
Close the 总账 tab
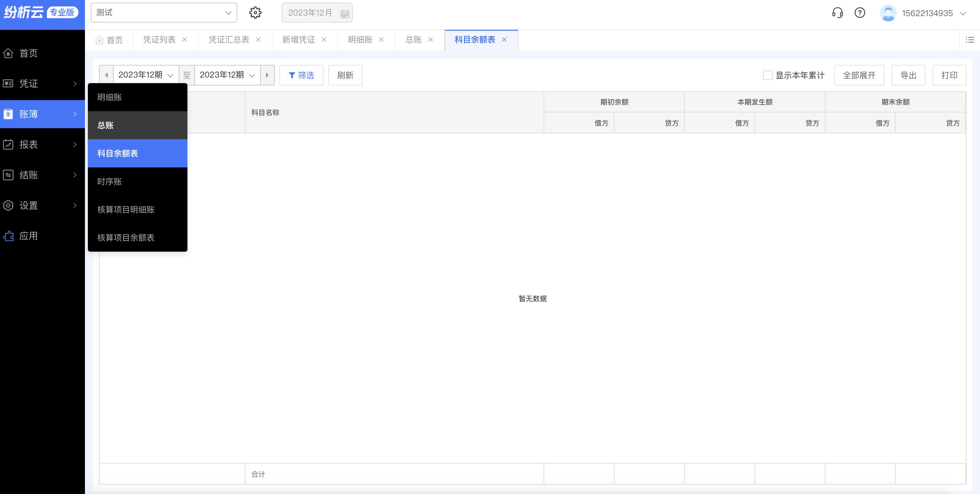click(x=431, y=40)
